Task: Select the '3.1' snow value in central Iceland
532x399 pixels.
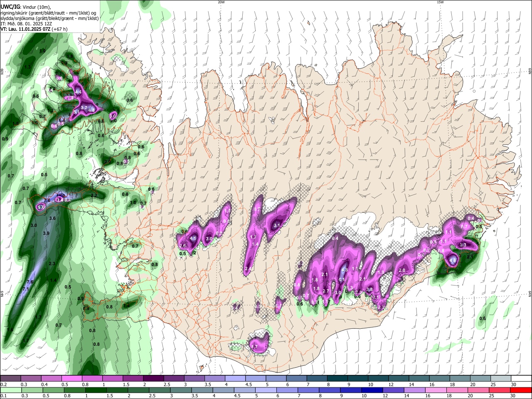Action: click(x=276, y=226)
